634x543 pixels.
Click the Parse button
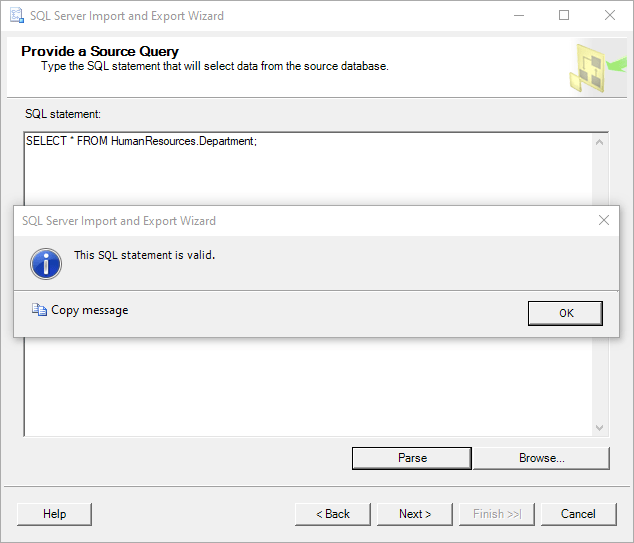click(x=412, y=458)
